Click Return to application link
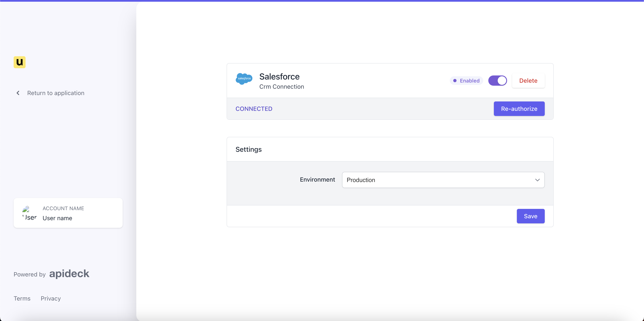 (56, 93)
